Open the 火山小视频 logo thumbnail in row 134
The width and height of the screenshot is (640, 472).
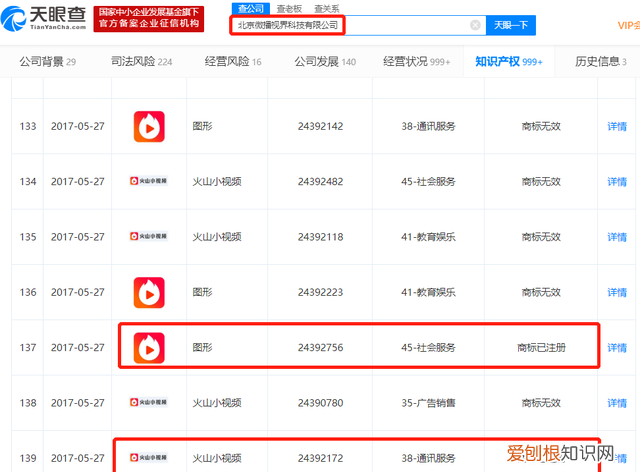[149, 181]
